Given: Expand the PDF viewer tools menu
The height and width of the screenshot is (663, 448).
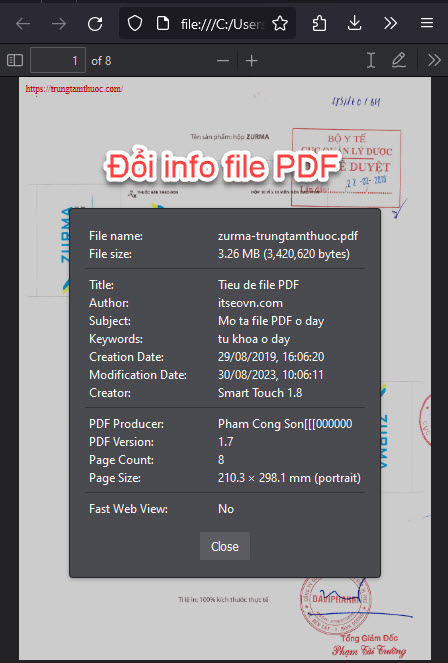Looking at the screenshot, I should (434, 60).
